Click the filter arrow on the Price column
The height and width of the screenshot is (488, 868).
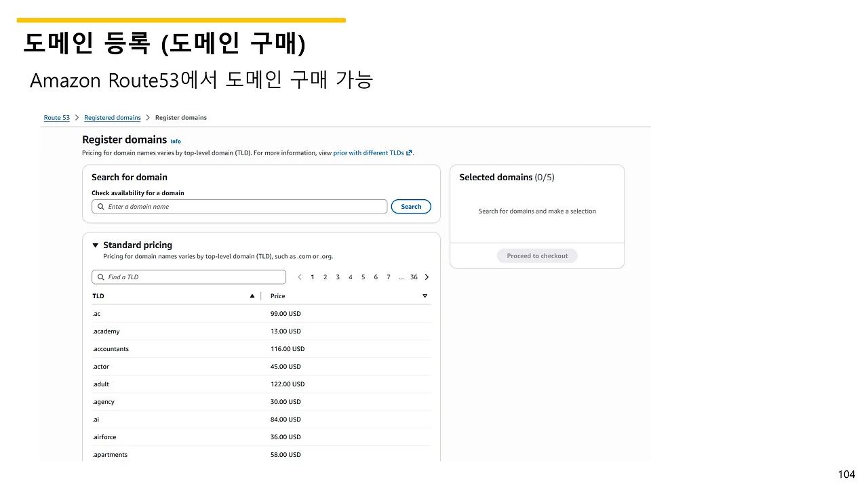click(425, 296)
